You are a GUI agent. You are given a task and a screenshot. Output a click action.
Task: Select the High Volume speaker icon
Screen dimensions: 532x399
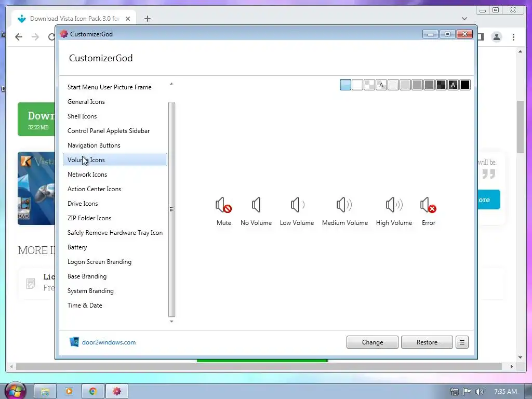click(394, 205)
